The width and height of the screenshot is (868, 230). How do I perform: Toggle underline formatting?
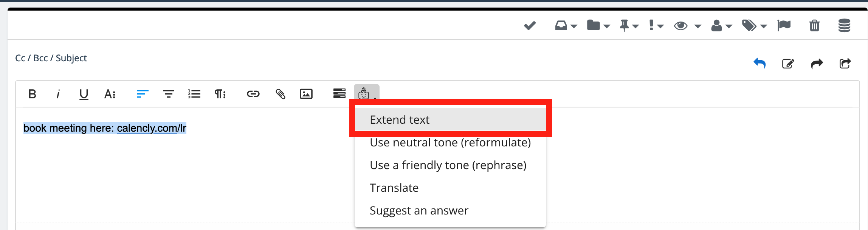click(84, 94)
